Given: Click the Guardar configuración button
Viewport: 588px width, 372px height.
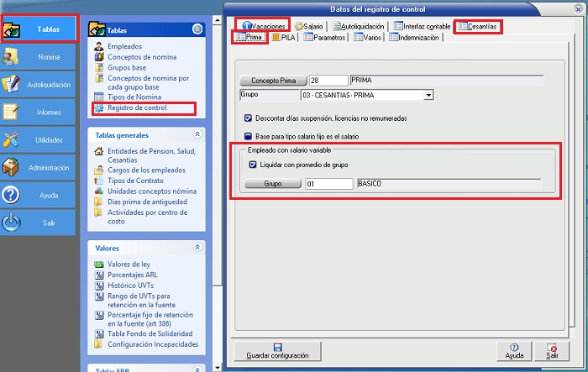Looking at the screenshot, I should pyautogui.click(x=277, y=350).
